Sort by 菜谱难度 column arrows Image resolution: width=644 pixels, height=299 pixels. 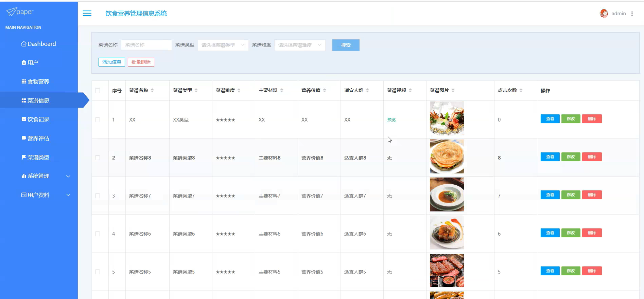[x=239, y=90]
